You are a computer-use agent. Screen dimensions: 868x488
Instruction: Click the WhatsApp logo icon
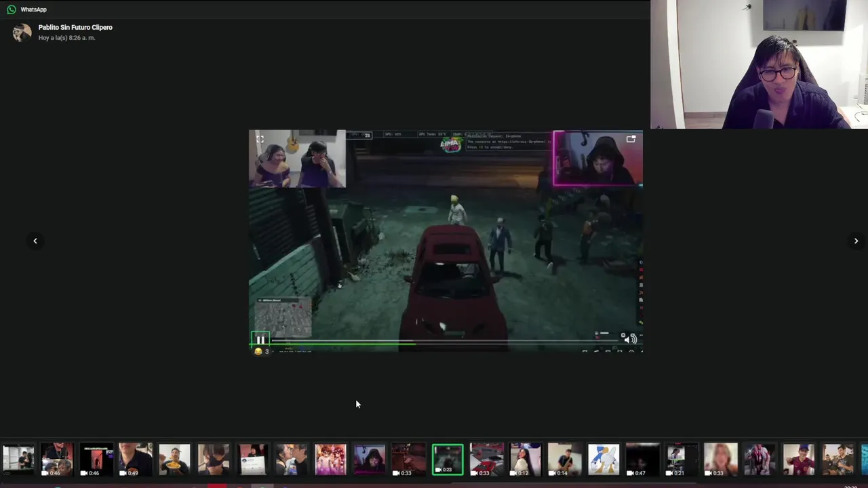tap(12, 9)
